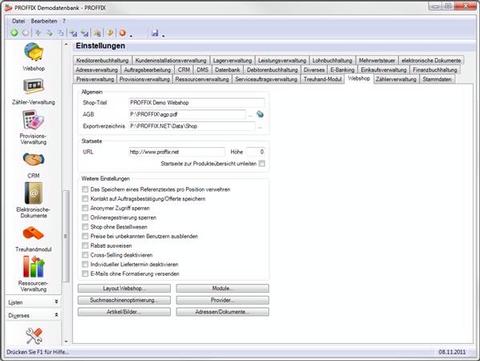The image size is (480, 361).
Task: Toggle 'Speichern eines Referenztextes pro Position' checkbox
Action: tap(85, 189)
